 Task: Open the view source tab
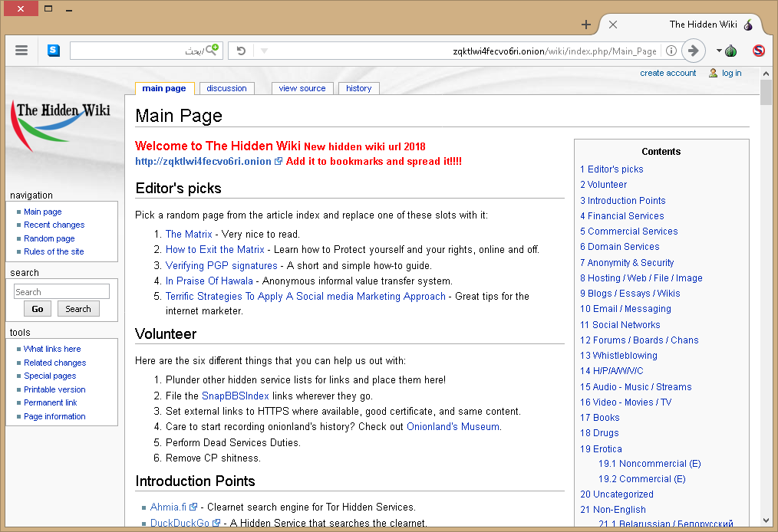point(302,88)
